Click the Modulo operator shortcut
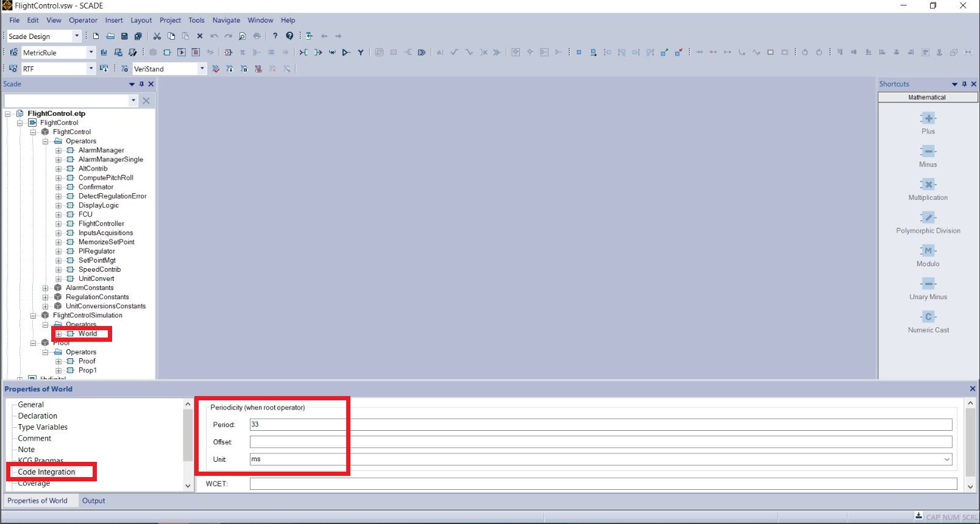 click(928, 255)
